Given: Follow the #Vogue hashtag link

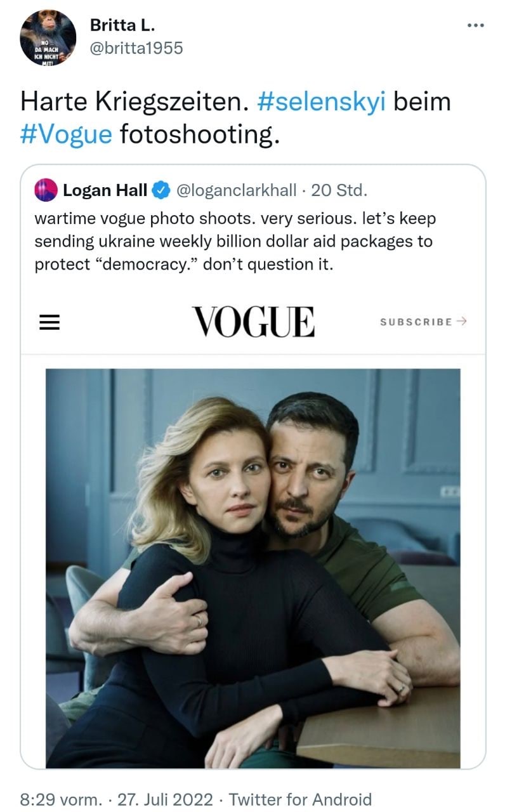Looking at the screenshot, I should click(x=66, y=134).
